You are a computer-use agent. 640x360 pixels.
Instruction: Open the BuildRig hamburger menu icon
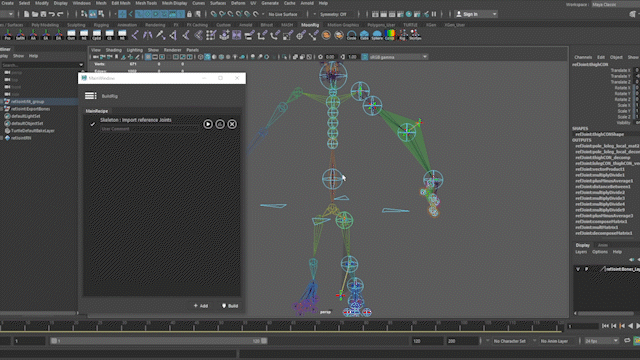coord(91,96)
